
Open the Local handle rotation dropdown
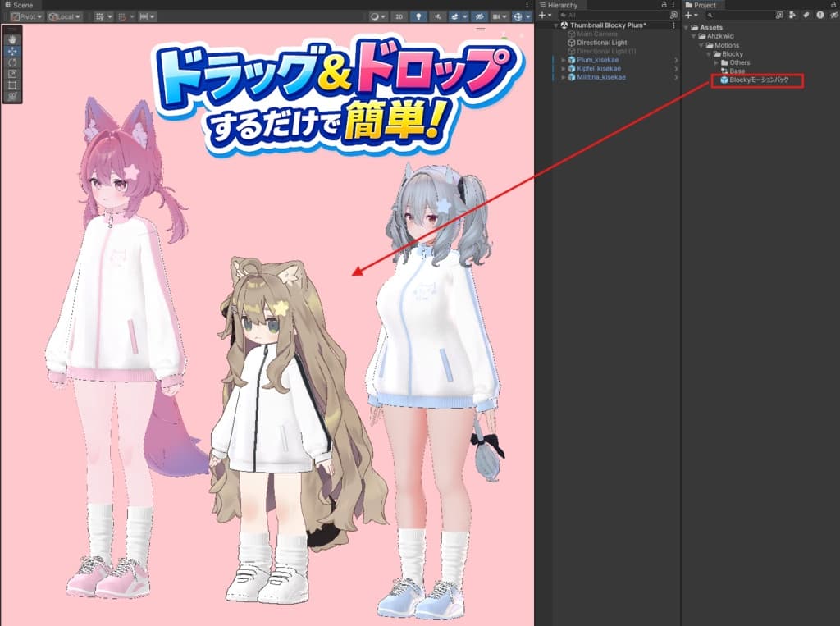(x=65, y=16)
